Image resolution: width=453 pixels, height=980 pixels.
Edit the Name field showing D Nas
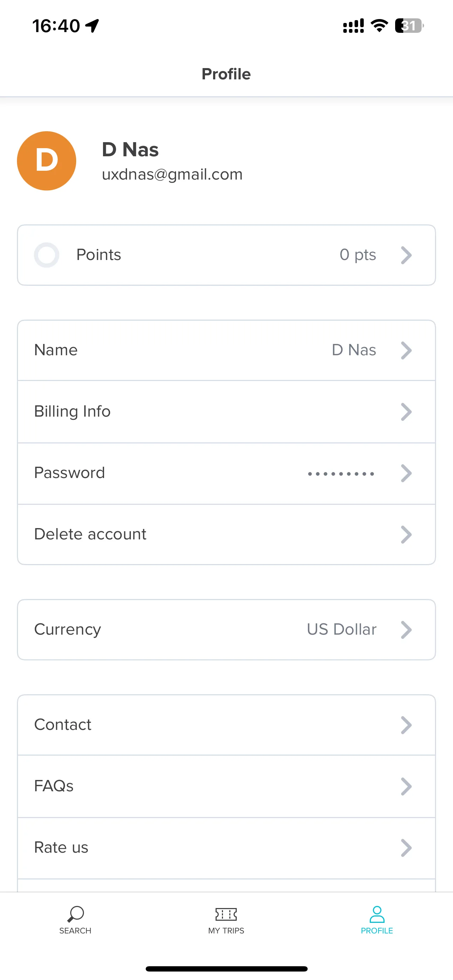226,350
